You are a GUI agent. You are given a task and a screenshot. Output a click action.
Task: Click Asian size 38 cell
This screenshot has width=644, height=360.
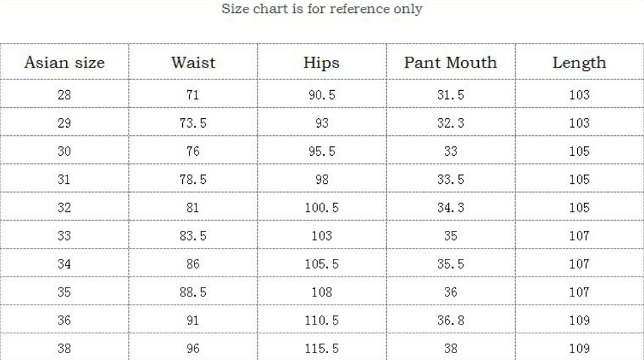click(x=65, y=348)
